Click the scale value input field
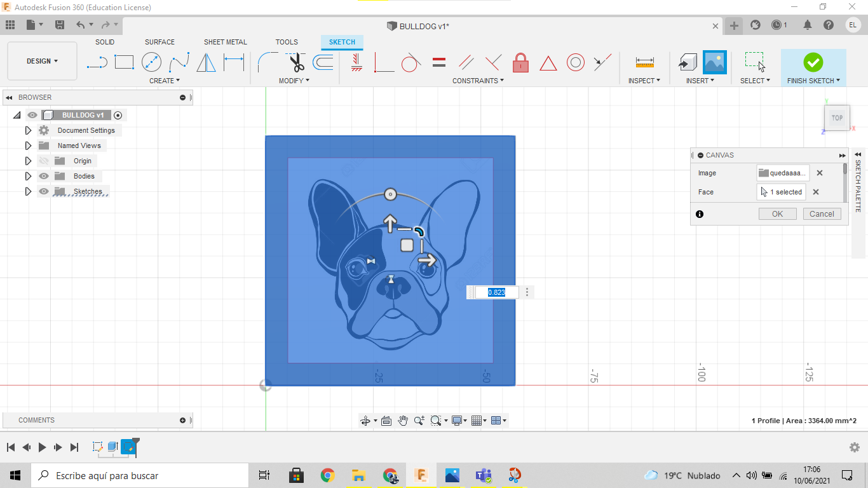Viewport: 868px width, 488px height. point(496,292)
